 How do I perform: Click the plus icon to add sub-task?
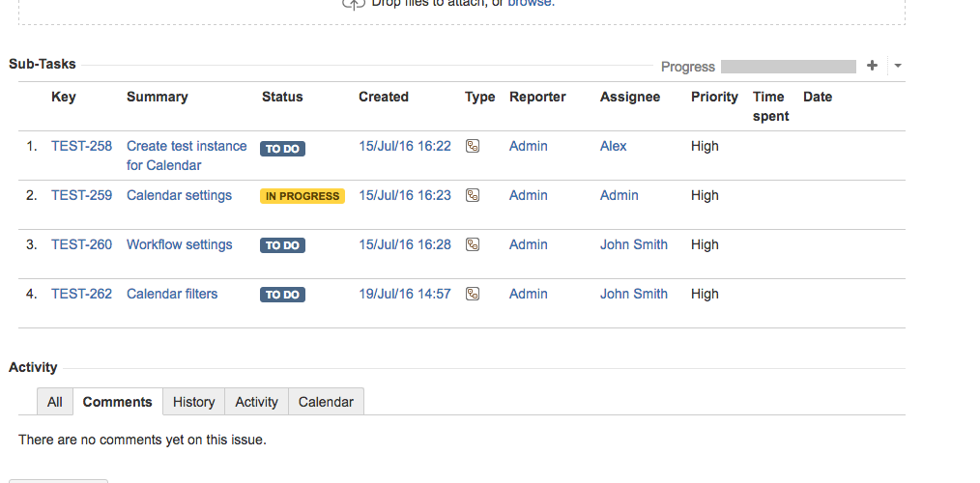pyautogui.click(x=872, y=66)
